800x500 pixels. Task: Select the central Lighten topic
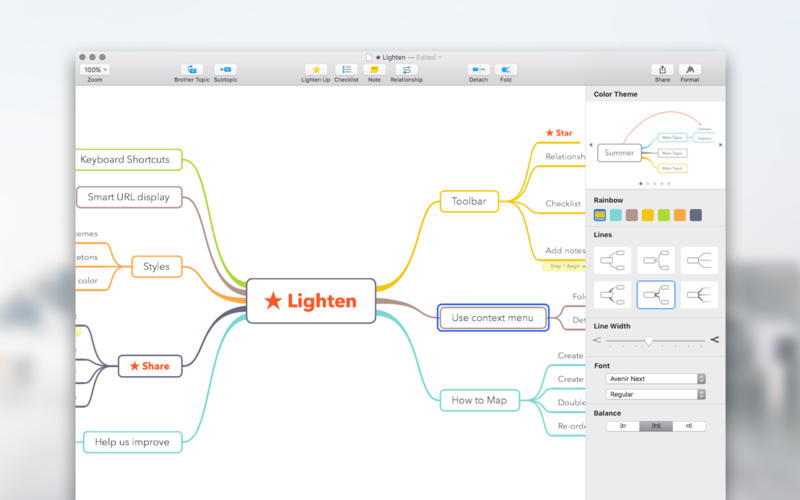point(311,301)
